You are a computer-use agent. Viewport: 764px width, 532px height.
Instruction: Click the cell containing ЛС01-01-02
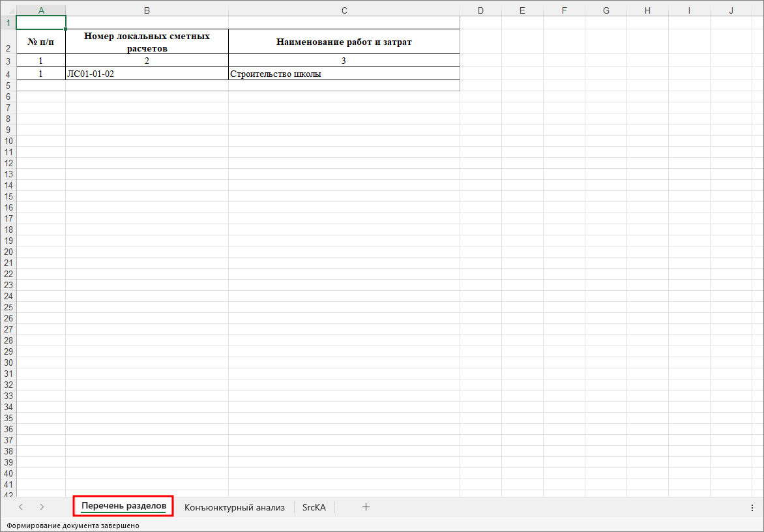pos(147,74)
